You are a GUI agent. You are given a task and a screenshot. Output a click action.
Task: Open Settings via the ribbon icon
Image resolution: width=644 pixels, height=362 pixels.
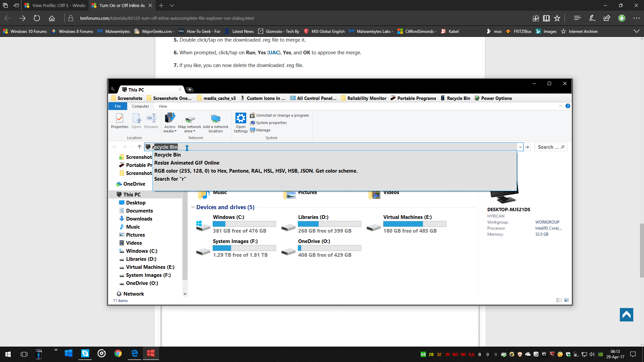[x=240, y=122]
